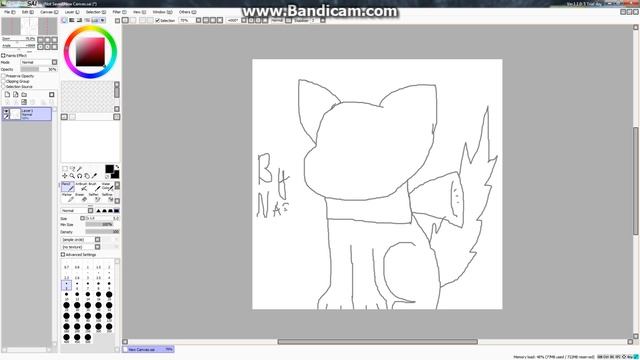Open the Filter menu
Screen dimensions: 640x360
(x=119, y=12)
